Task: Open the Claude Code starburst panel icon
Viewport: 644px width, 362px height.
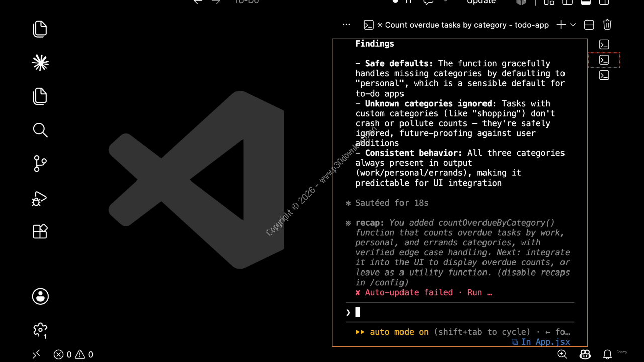Action: tap(40, 62)
